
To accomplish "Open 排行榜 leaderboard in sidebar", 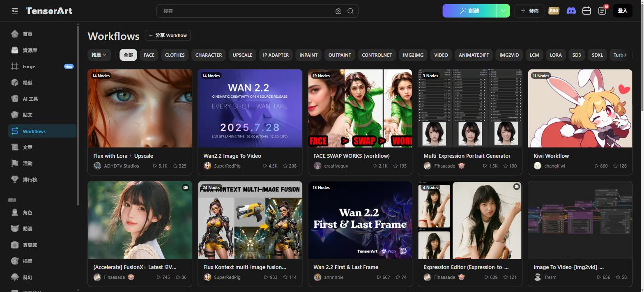I will tap(42, 179).
